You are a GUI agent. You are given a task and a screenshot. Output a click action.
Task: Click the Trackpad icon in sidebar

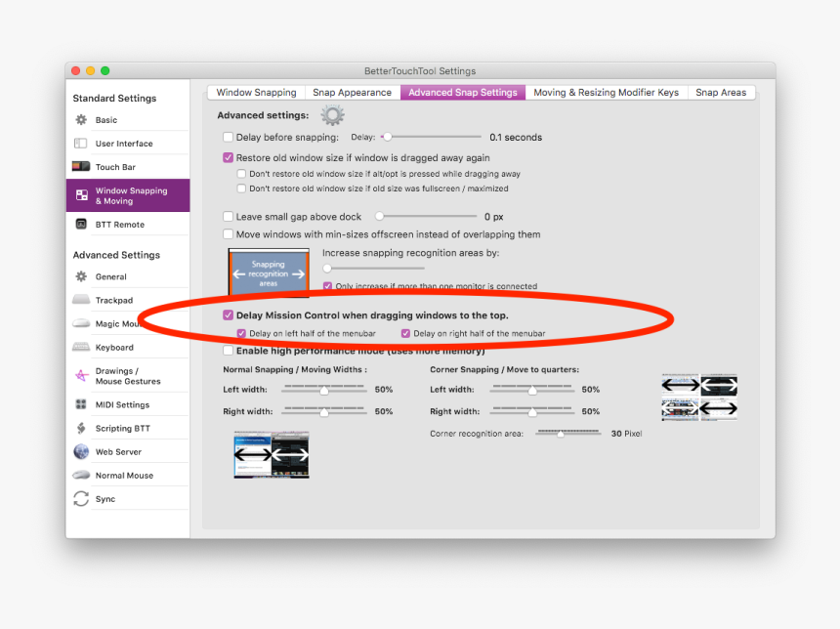[x=81, y=300]
